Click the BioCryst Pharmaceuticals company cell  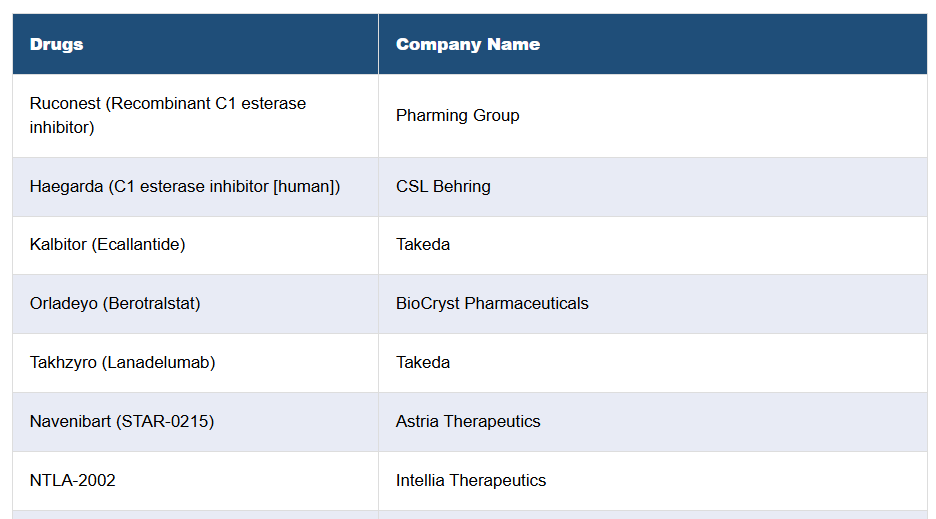click(x=492, y=303)
